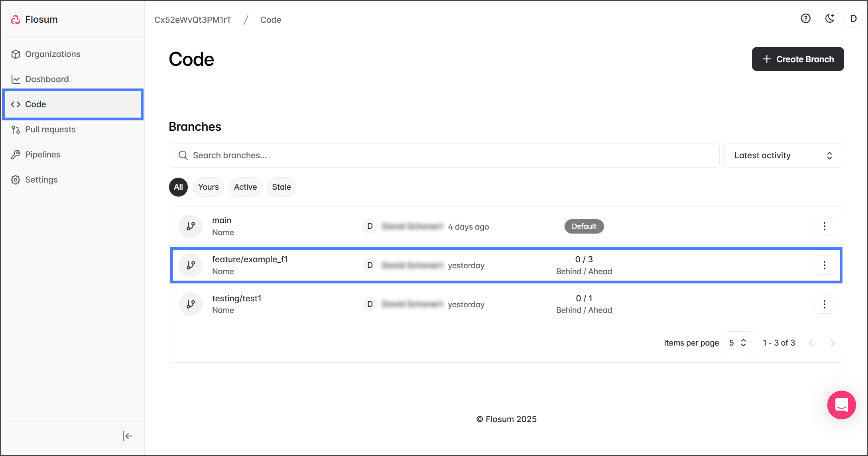Viewport: 868px width, 456px height.
Task: Open three-dot menu for testing/test1 branch
Action: click(x=824, y=305)
